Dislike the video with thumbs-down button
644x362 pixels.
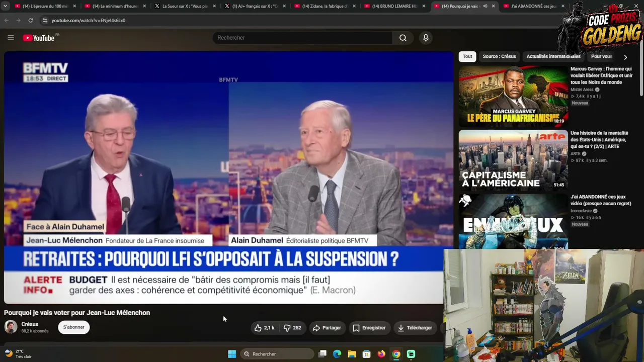[292, 328]
